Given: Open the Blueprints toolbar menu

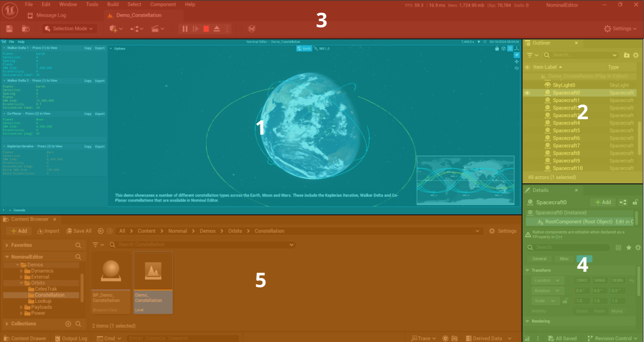Looking at the screenshot, I should tap(137, 29).
